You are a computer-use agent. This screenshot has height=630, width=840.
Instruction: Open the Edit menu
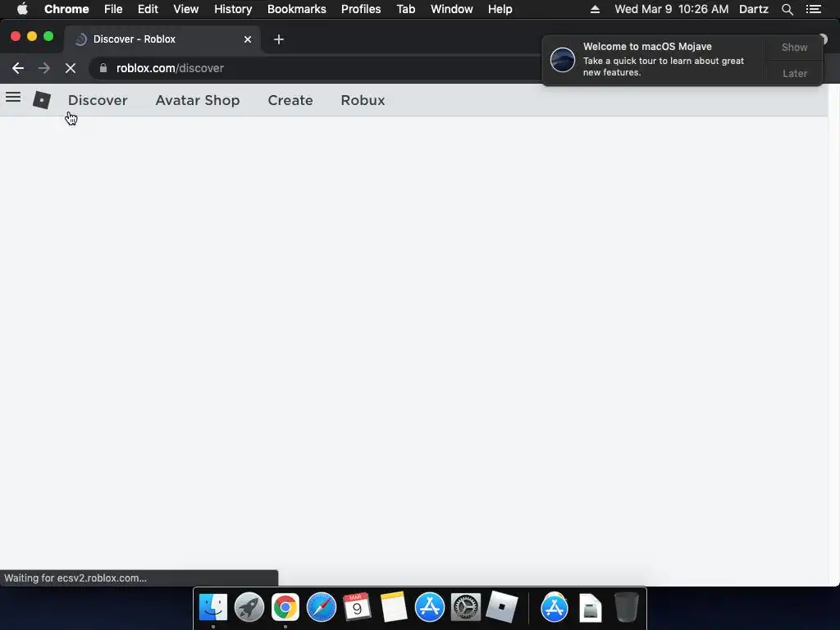[148, 9]
